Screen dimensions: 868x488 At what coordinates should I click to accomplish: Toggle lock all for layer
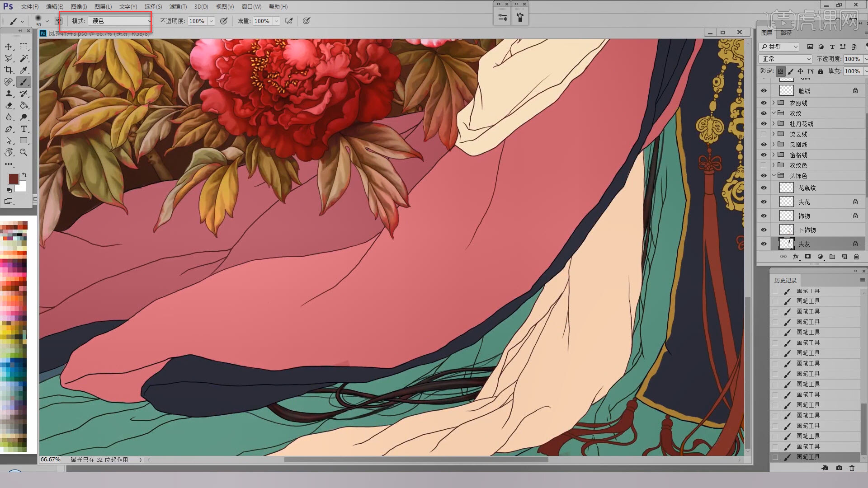(x=821, y=71)
